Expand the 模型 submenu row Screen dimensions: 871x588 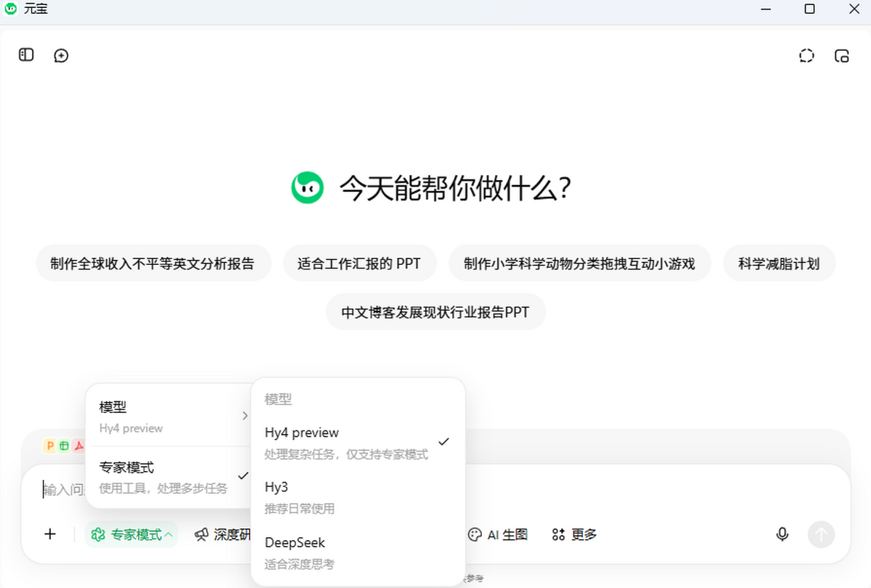170,416
